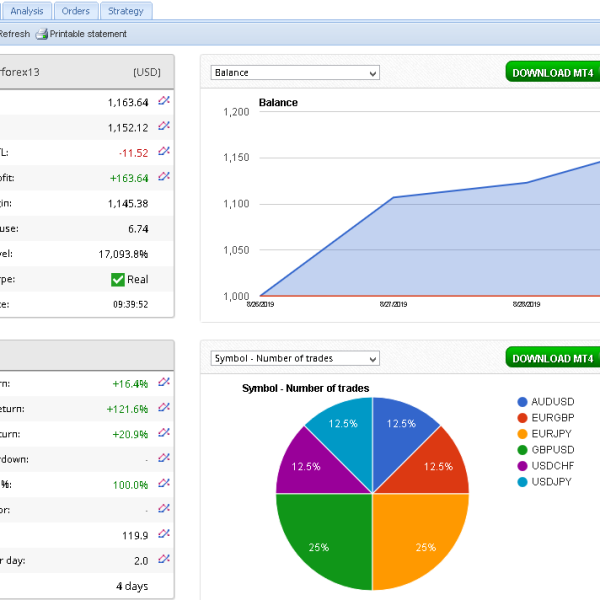Click the chart icon beside +163.64
The image size is (600, 600).
pos(164,177)
